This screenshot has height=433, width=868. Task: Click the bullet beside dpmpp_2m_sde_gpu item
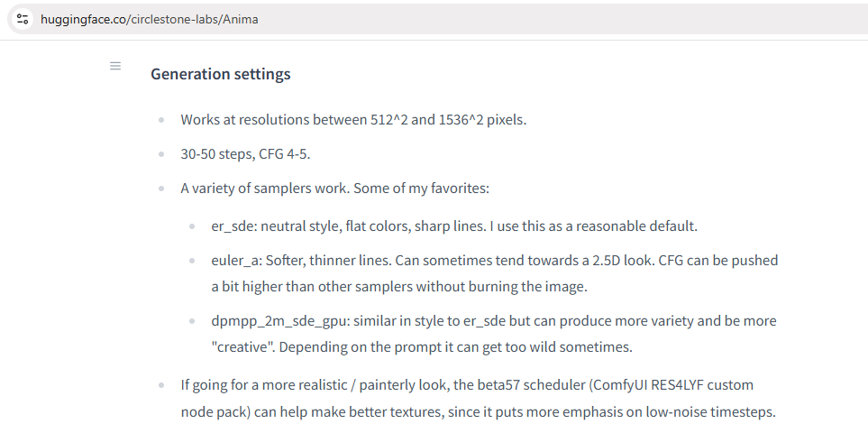click(x=192, y=320)
